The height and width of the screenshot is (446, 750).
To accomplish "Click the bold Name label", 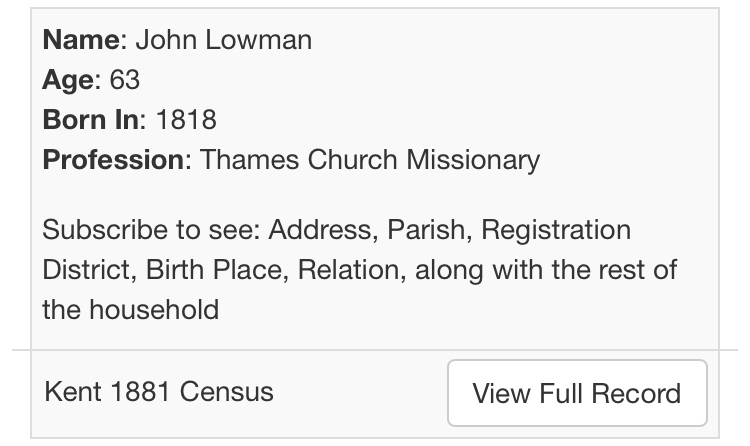I will click(x=81, y=40).
